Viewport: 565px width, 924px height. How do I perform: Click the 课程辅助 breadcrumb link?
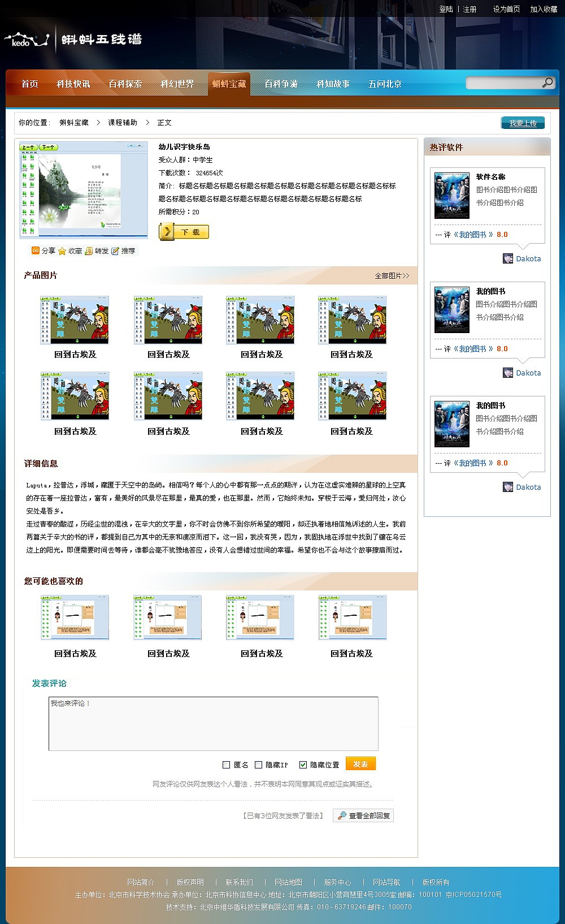point(123,122)
